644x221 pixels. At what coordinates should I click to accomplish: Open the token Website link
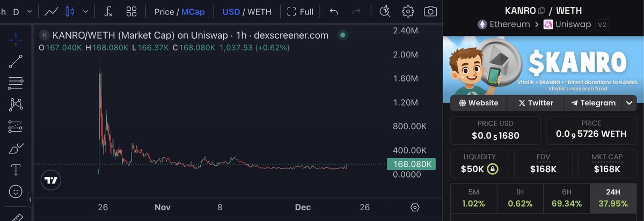[x=479, y=103]
